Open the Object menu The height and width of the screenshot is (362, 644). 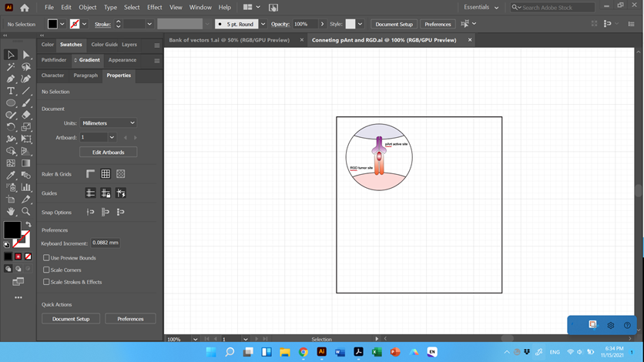(88, 8)
